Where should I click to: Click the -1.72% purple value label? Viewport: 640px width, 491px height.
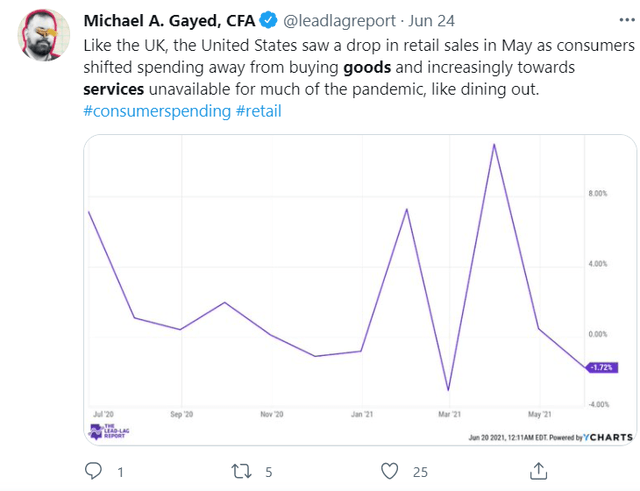602,367
